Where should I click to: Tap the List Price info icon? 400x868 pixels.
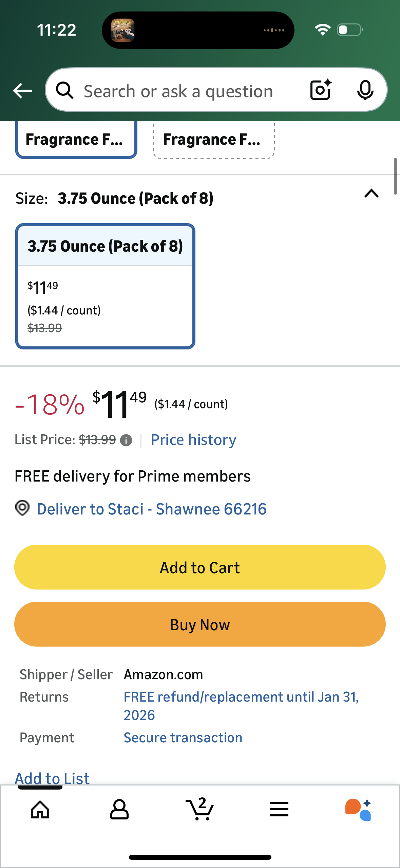(x=126, y=440)
